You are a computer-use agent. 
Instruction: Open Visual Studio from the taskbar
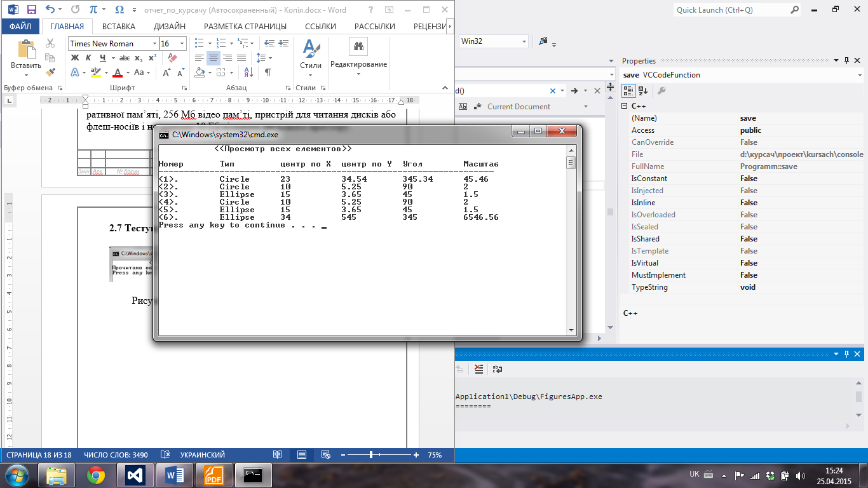point(135,475)
